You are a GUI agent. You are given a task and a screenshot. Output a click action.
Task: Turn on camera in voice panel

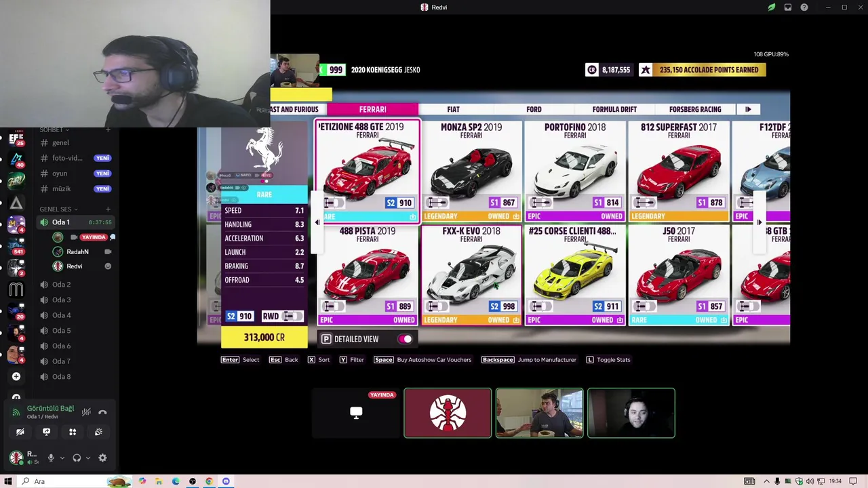tap(20, 432)
